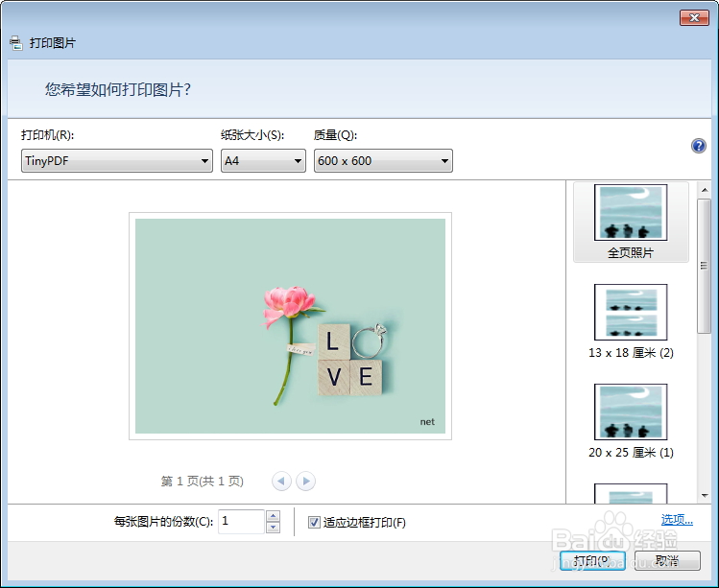
Task: Click the blue help question mark icon
Action: (x=699, y=146)
